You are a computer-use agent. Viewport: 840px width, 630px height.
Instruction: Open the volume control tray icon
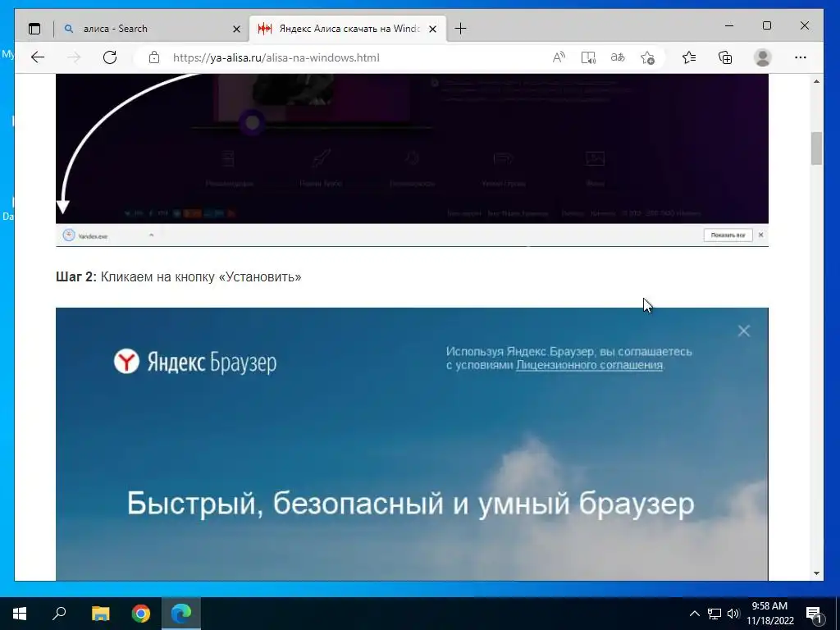pos(733,614)
